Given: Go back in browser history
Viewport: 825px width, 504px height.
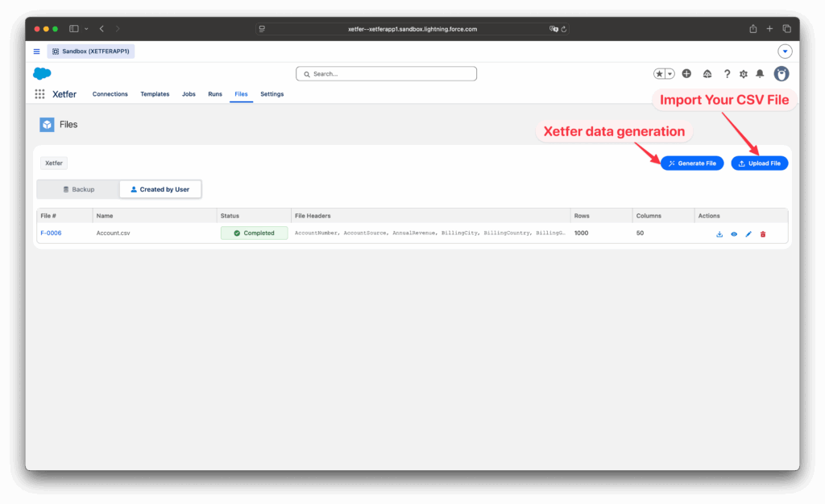Looking at the screenshot, I should (102, 29).
